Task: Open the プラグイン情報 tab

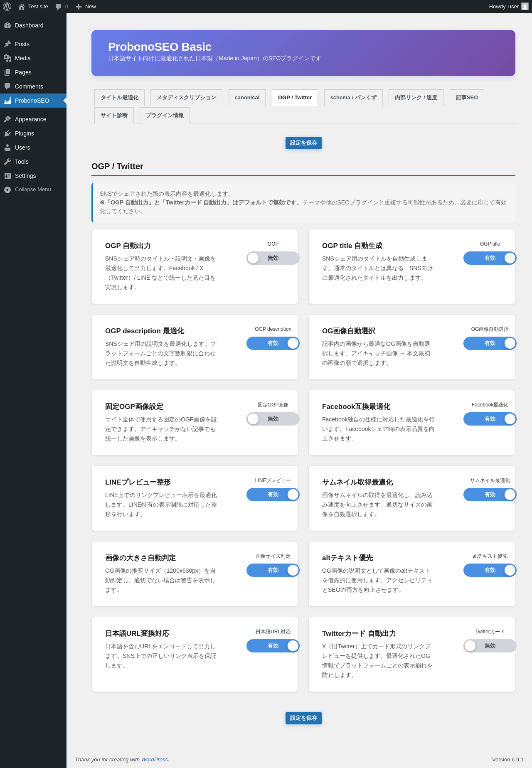Action: click(x=165, y=116)
